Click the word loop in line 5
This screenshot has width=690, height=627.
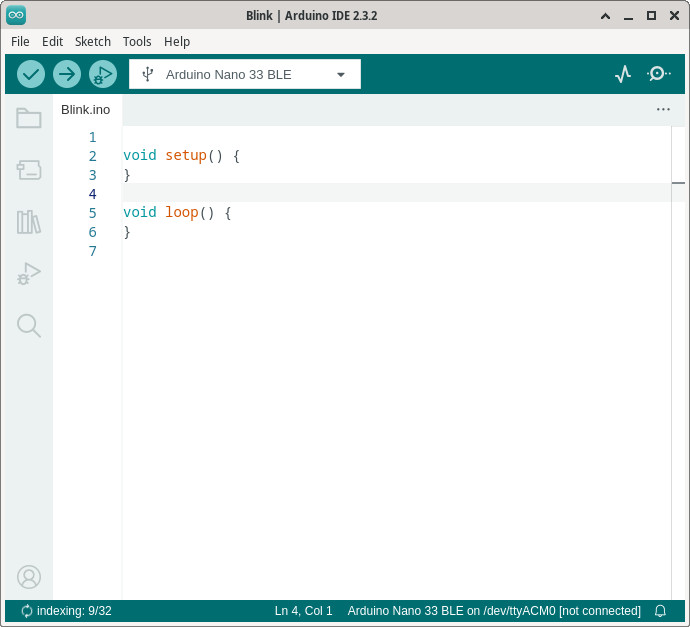[182, 213]
